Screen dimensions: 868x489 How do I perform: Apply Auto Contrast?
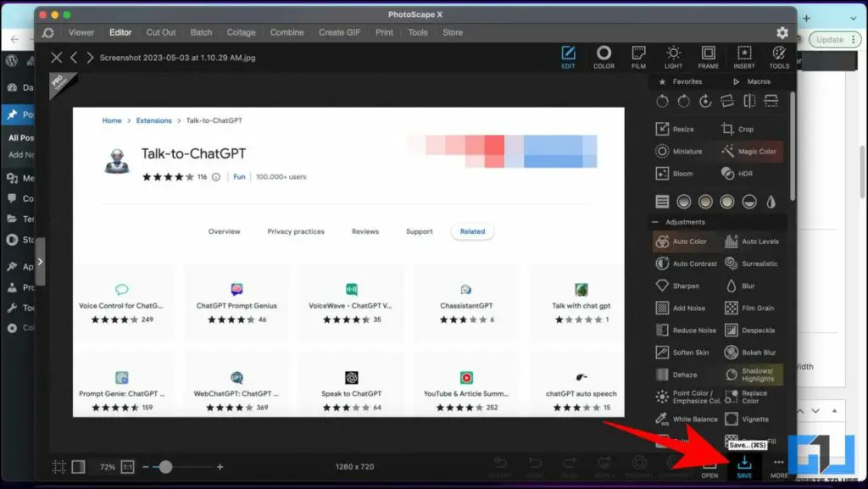click(687, 264)
